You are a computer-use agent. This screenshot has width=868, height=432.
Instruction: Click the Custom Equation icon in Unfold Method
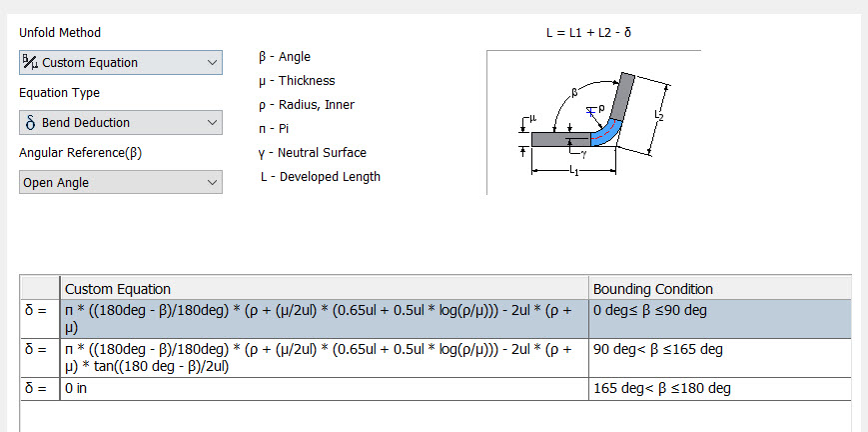point(31,62)
